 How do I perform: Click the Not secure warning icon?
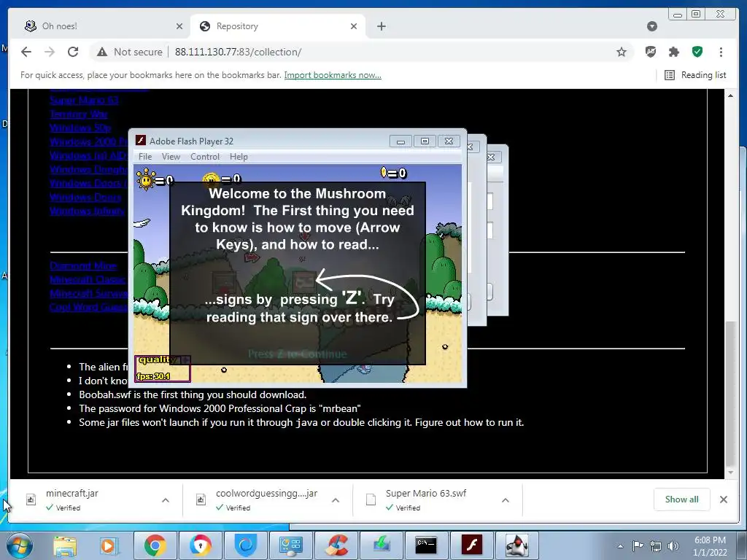tap(102, 52)
